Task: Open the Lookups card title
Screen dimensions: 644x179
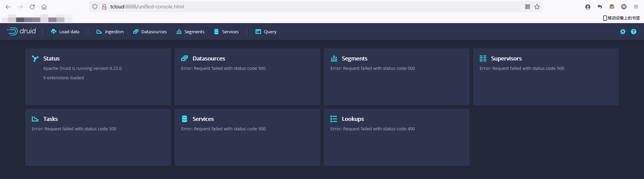Action: 353,119
